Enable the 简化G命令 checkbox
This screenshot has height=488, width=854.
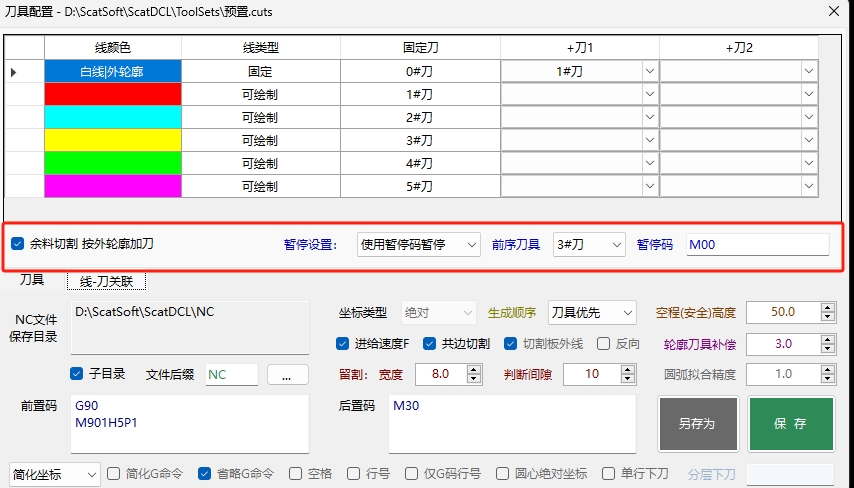click(x=113, y=473)
